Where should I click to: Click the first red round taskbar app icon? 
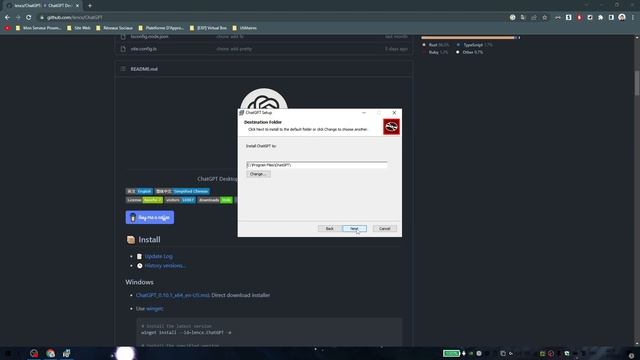pyautogui.click(x=34, y=353)
